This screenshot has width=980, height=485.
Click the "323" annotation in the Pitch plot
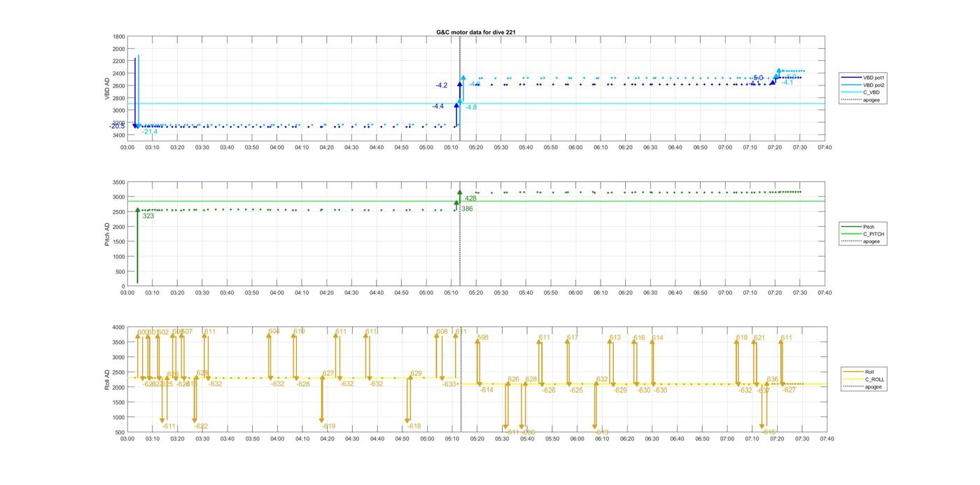(148, 216)
